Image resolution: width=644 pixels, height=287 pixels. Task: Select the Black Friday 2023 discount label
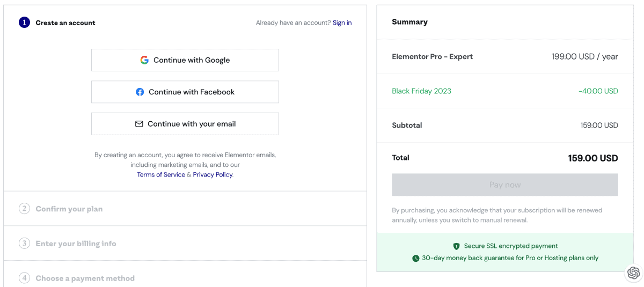click(421, 91)
